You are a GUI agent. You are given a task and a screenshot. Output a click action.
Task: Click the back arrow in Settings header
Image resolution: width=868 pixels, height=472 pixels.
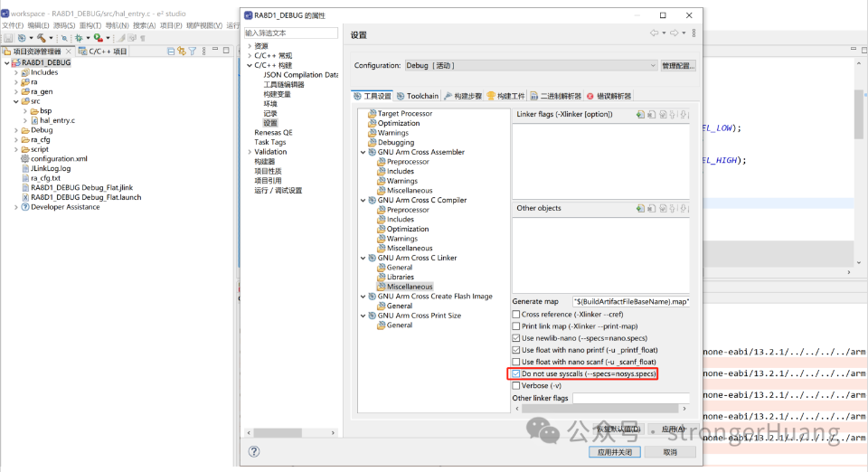coord(655,33)
